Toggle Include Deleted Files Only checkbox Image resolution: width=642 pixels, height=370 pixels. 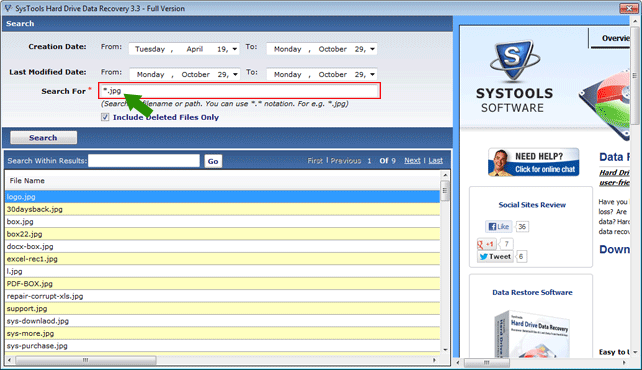(105, 117)
